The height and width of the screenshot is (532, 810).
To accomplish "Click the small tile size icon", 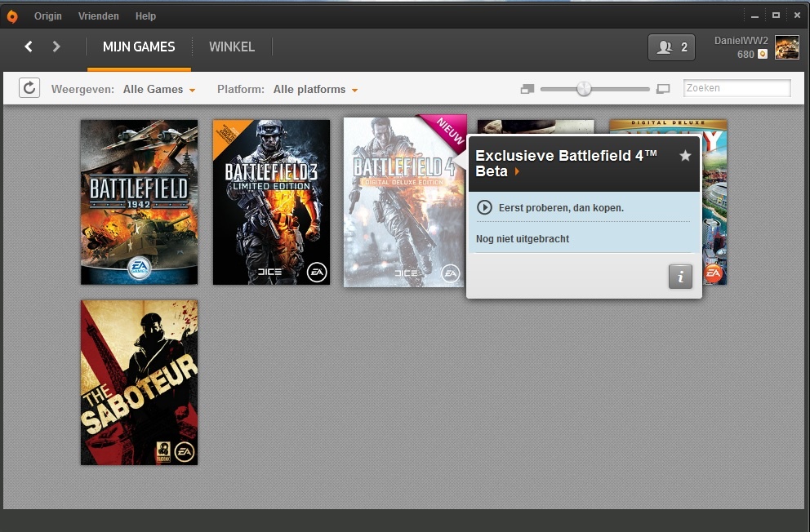I will coord(527,89).
